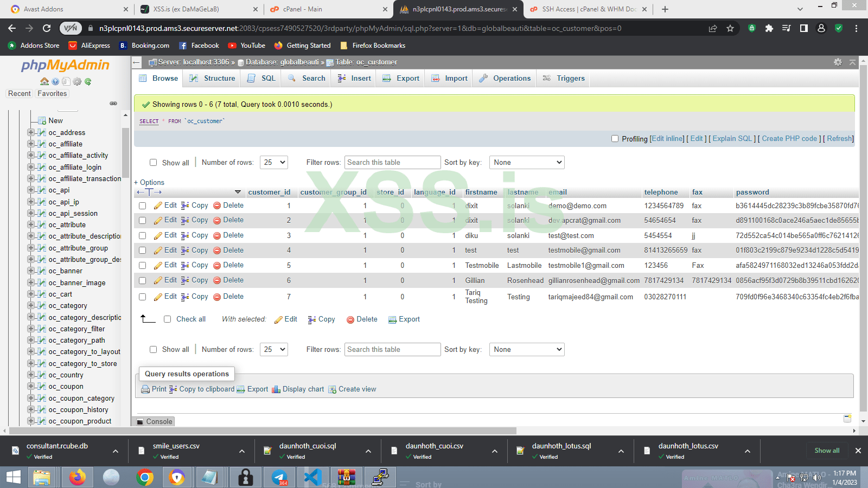Open the browser profile avatar icon
The image size is (868, 488).
pos(821,28)
